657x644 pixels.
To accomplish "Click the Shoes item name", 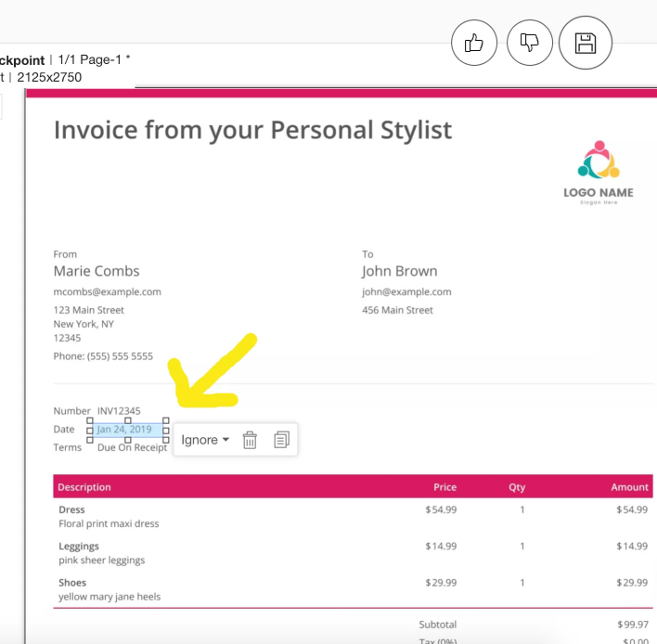I will 72,583.
